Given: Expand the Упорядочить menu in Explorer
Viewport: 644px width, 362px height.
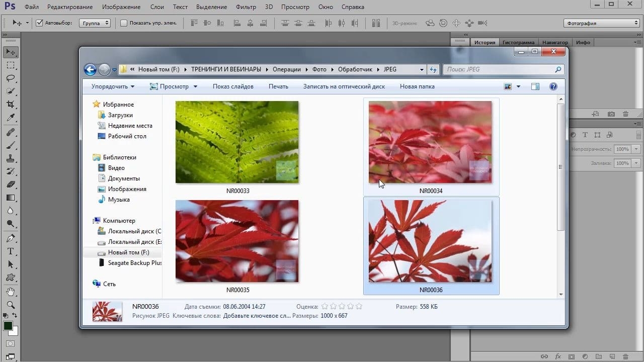Looking at the screenshot, I should click(113, 86).
